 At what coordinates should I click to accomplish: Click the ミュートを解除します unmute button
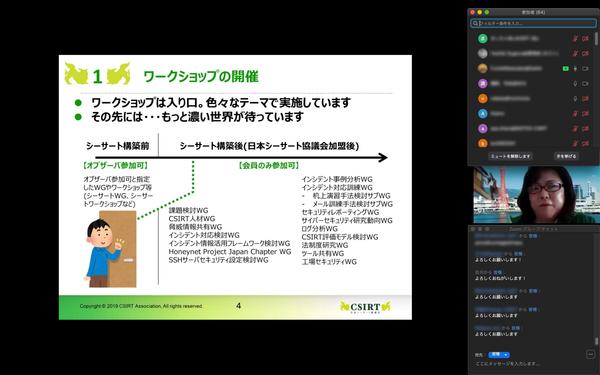(x=510, y=156)
